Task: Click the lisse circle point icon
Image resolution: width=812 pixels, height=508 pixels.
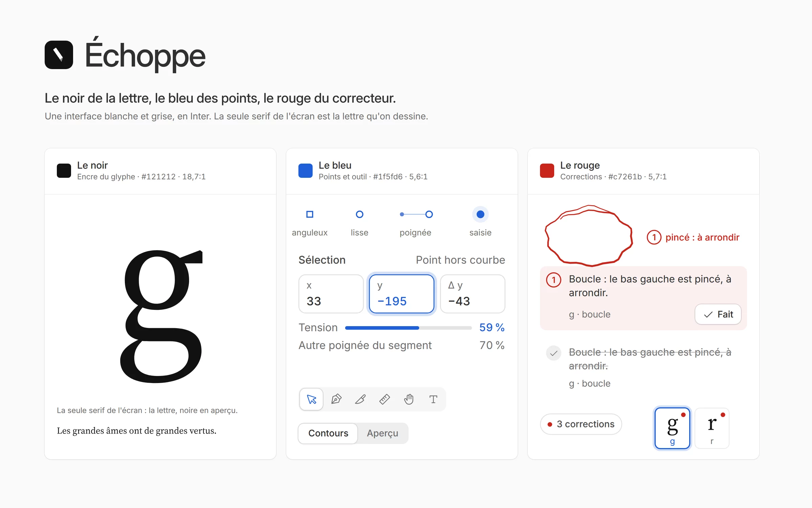Action: tap(360, 214)
